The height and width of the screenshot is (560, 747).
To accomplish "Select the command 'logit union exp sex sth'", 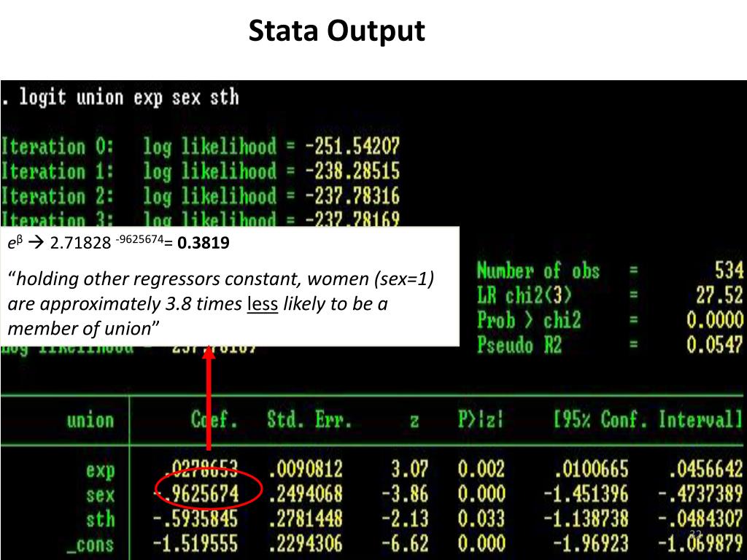I will [128, 98].
